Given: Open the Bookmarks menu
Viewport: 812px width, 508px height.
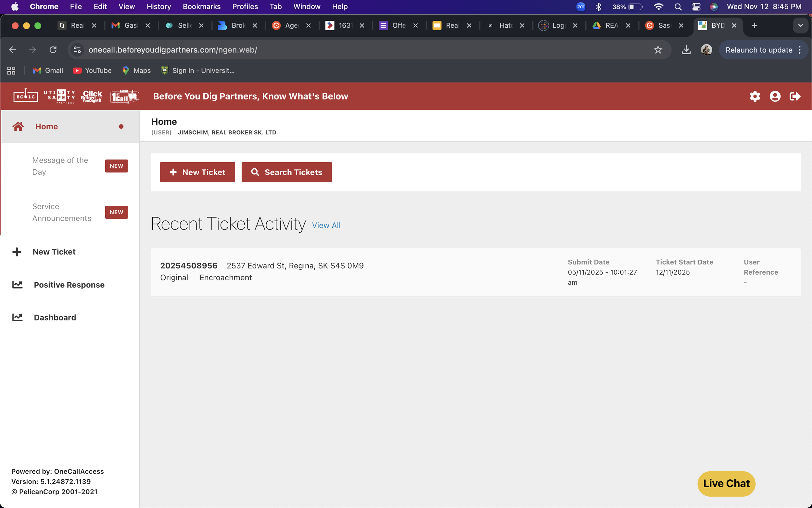Looking at the screenshot, I should (x=201, y=7).
